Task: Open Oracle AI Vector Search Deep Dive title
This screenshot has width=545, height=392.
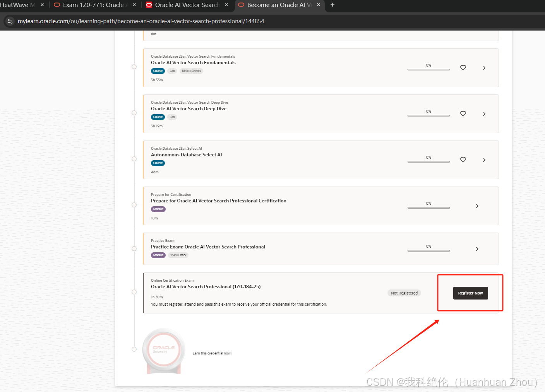Action: tap(189, 109)
